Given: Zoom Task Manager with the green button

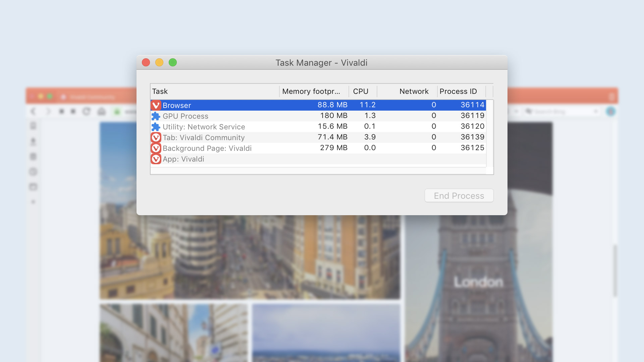Looking at the screenshot, I should click(x=173, y=62).
